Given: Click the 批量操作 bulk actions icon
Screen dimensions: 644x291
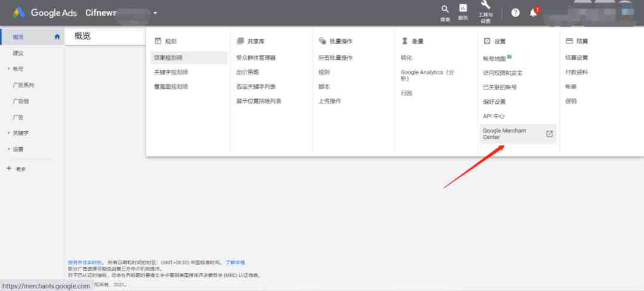Looking at the screenshot, I should click(x=323, y=41).
